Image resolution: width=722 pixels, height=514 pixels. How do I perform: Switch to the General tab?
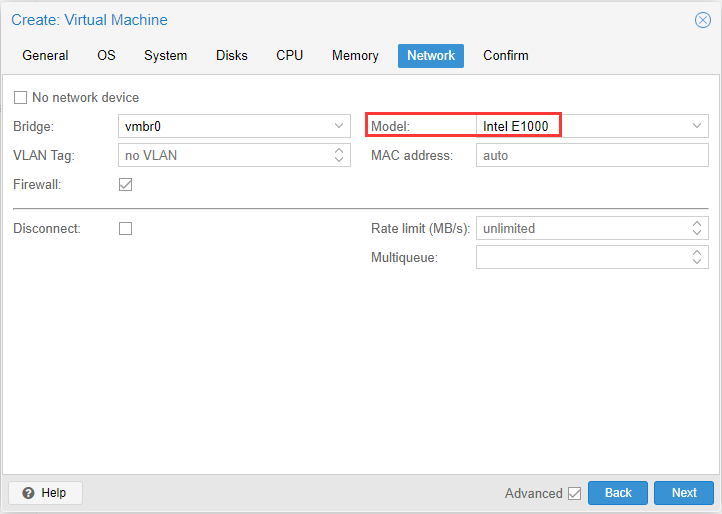[45, 56]
